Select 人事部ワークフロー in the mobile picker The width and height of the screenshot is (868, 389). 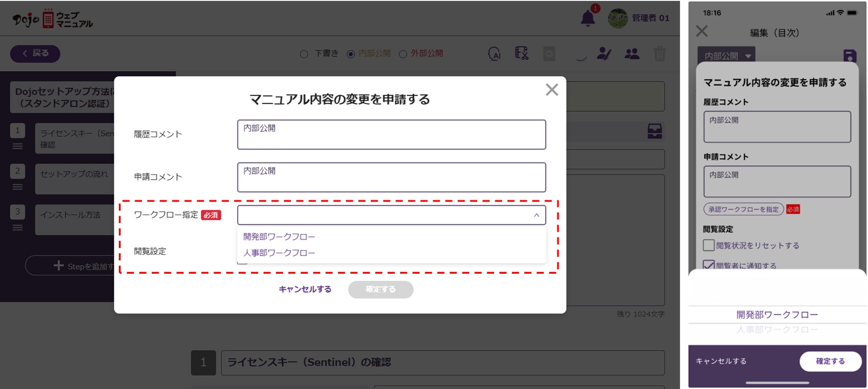coord(777,330)
